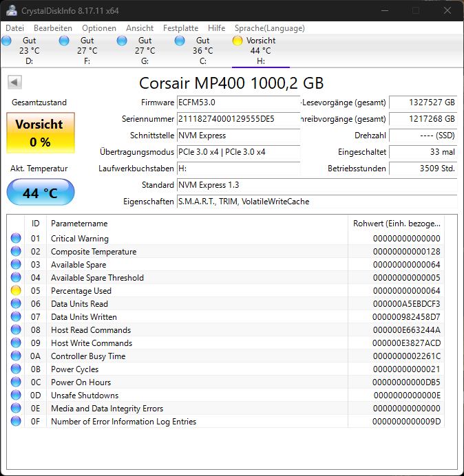The width and height of the screenshot is (464, 476).
Task: Open the Ansicht menu
Action: [140, 28]
